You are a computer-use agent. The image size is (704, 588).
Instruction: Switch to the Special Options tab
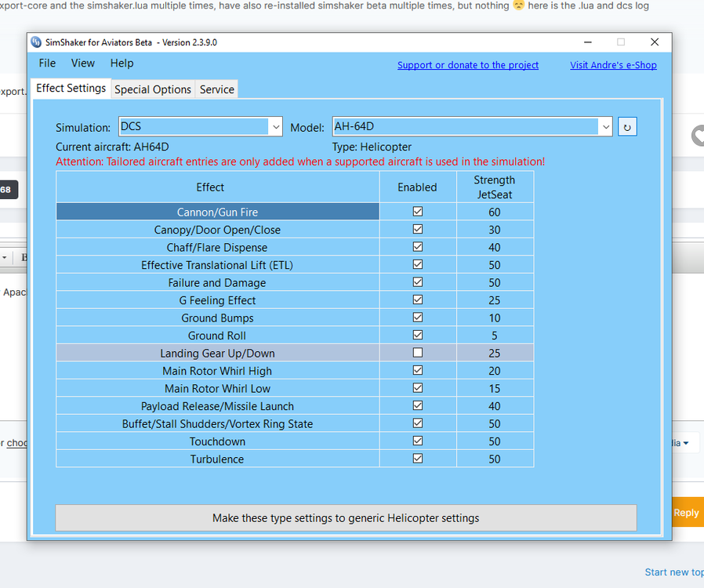tap(153, 89)
